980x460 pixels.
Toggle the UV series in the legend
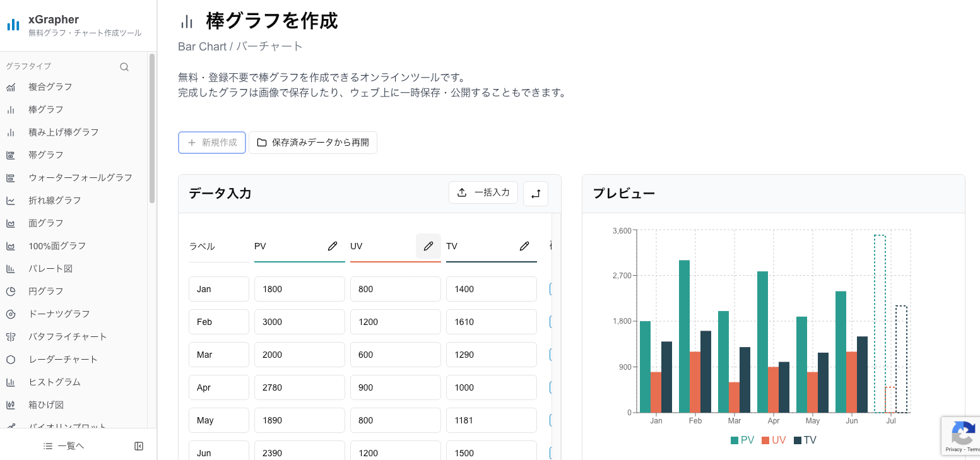pyautogui.click(x=774, y=440)
